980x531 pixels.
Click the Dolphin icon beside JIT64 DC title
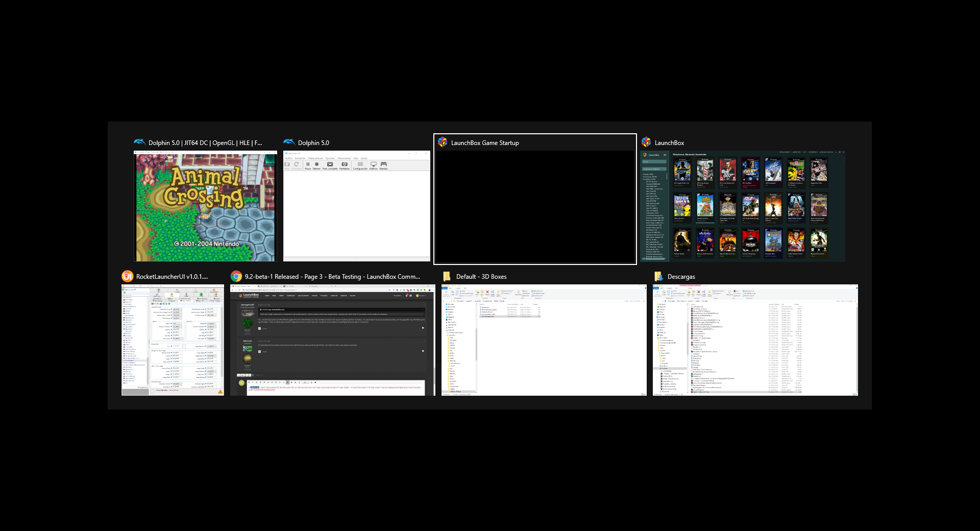click(139, 142)
